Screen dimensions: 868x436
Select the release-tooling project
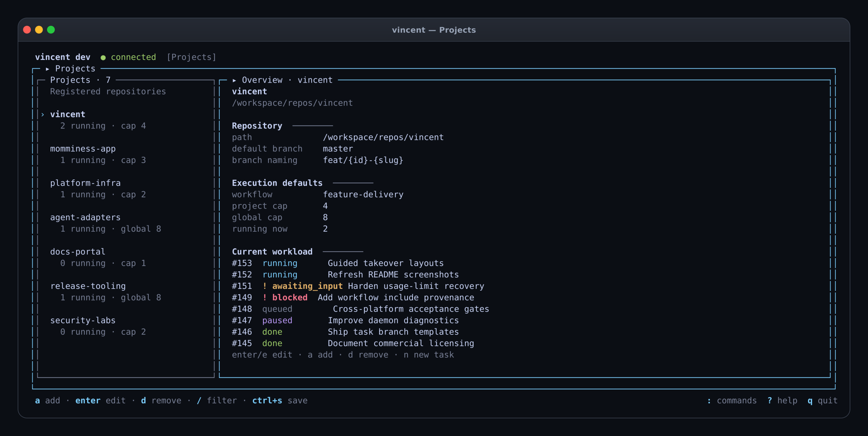88,286
